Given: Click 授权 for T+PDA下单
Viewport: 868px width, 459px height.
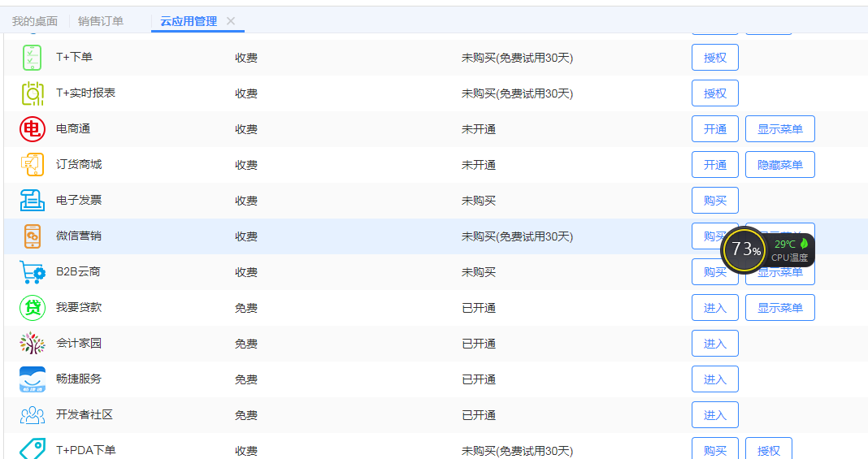Looking at the screenshot, I should pos(768,448).
